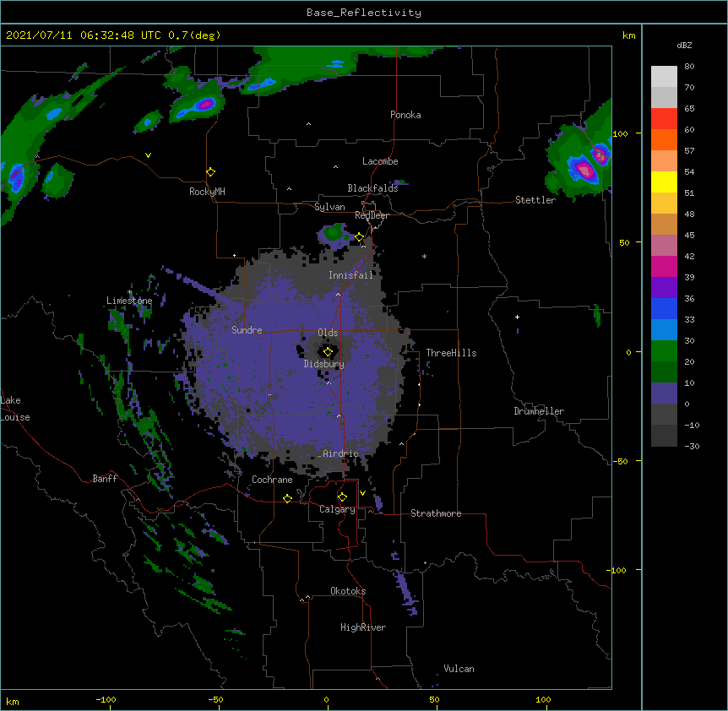The height and width of the screenshot is (711, 728).
Task: Click the Limestone label
Action: (129, 301)
